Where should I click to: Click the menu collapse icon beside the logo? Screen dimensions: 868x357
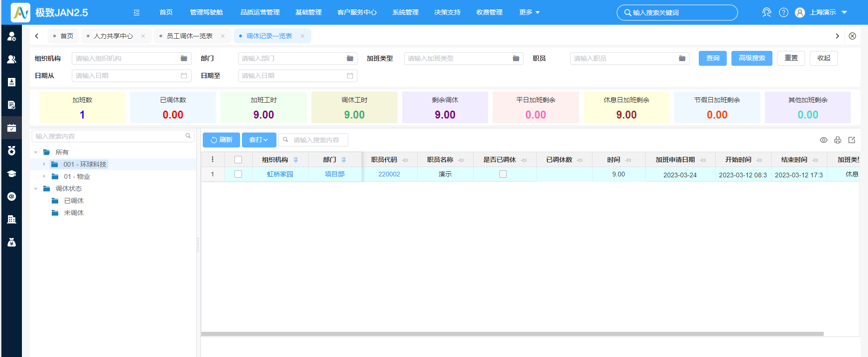[137, 13]
